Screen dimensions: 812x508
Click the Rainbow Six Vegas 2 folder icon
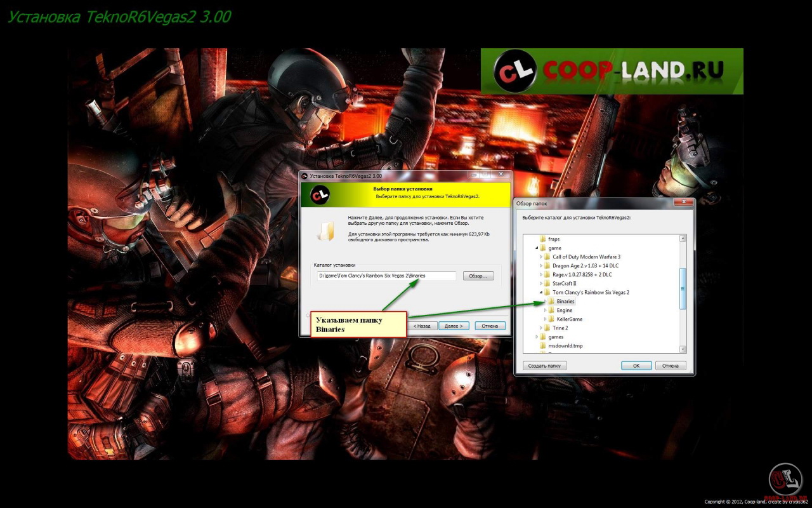point(548,292)
